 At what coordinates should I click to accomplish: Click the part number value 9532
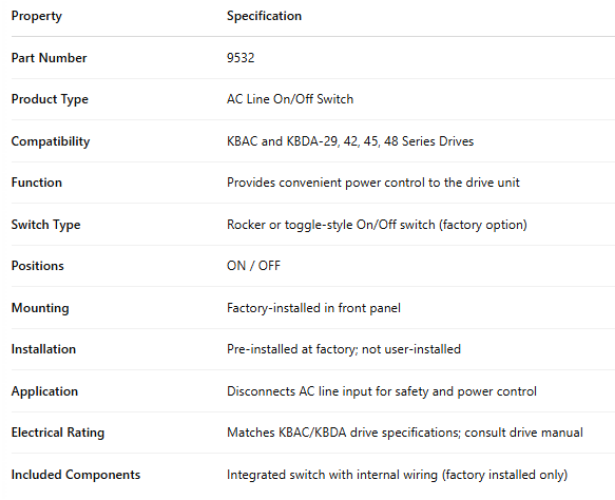point(241,58)
